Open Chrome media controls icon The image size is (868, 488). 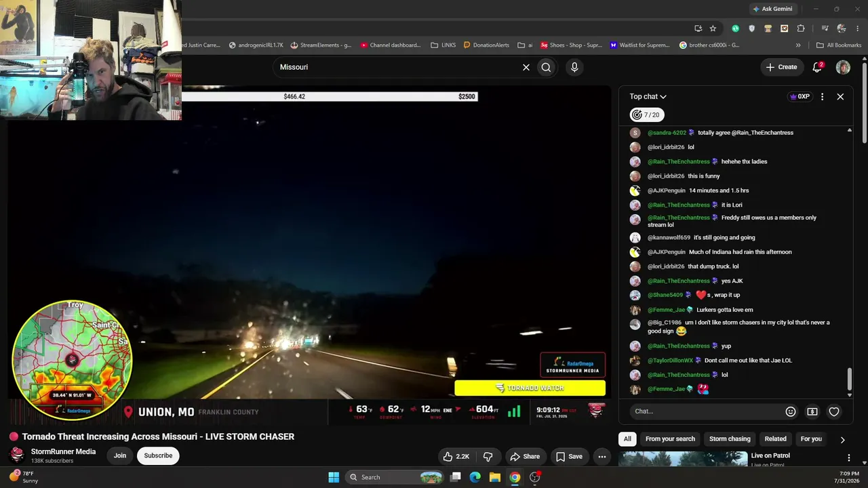click(x=825, y=28)
